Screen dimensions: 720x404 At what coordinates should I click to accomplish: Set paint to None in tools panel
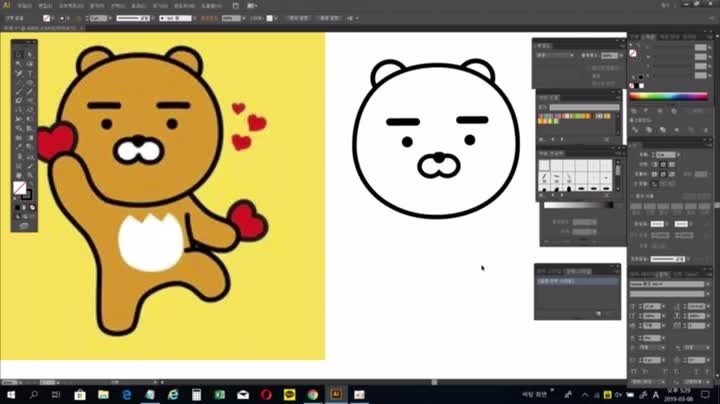(x=32, y=208)
